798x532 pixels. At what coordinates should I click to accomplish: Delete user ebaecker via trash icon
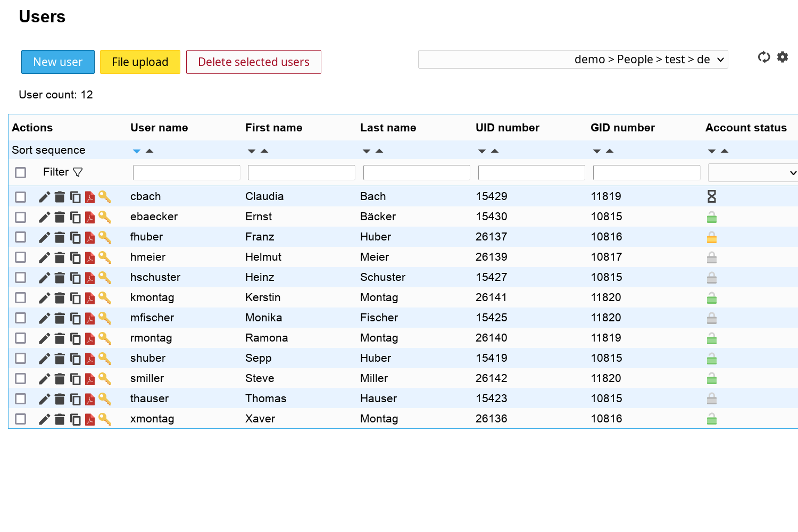tap(60, 217)
